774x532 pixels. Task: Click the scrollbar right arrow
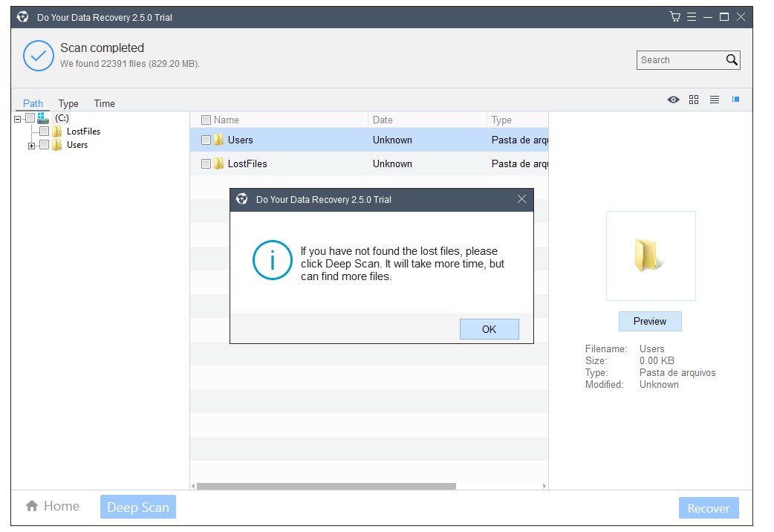544,487
